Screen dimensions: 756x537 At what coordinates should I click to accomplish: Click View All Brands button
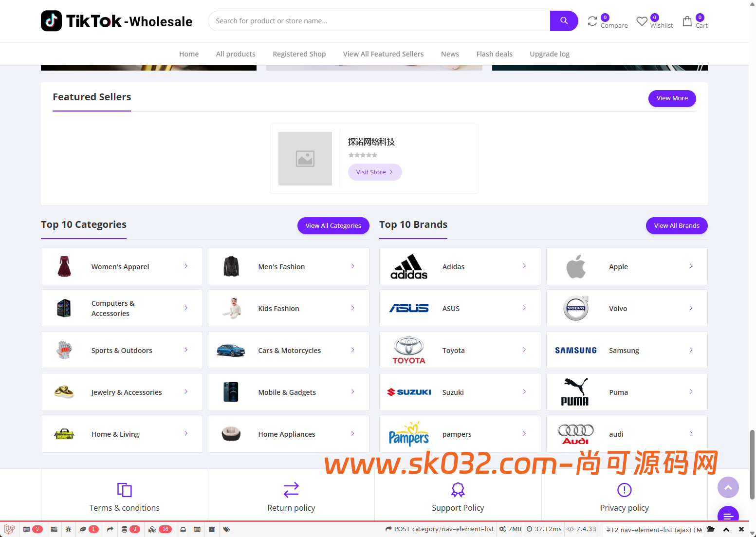(x=677, y=225)
